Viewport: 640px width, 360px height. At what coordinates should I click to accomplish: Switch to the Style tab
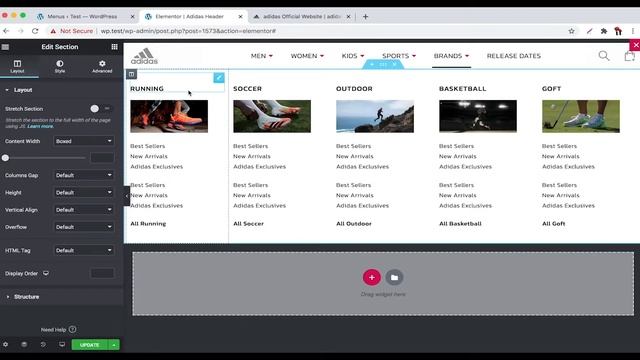click(60, 66)
